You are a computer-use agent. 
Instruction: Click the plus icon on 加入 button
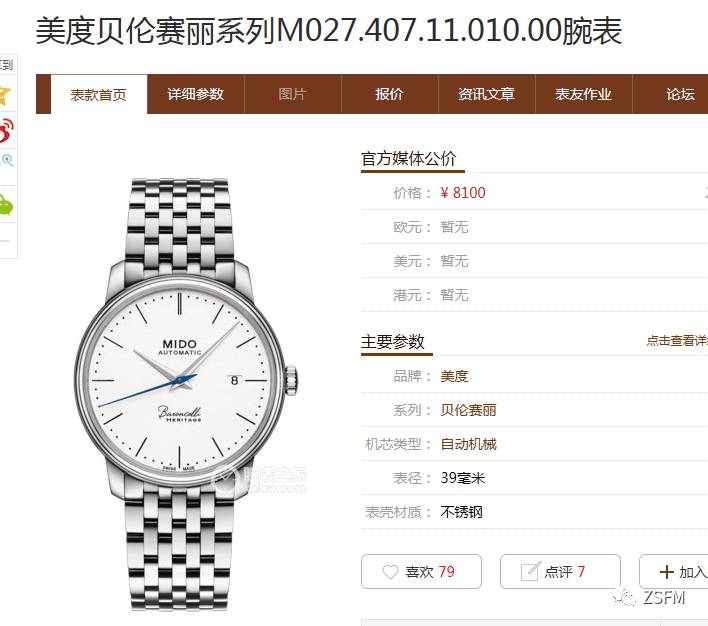coord(666,572)
